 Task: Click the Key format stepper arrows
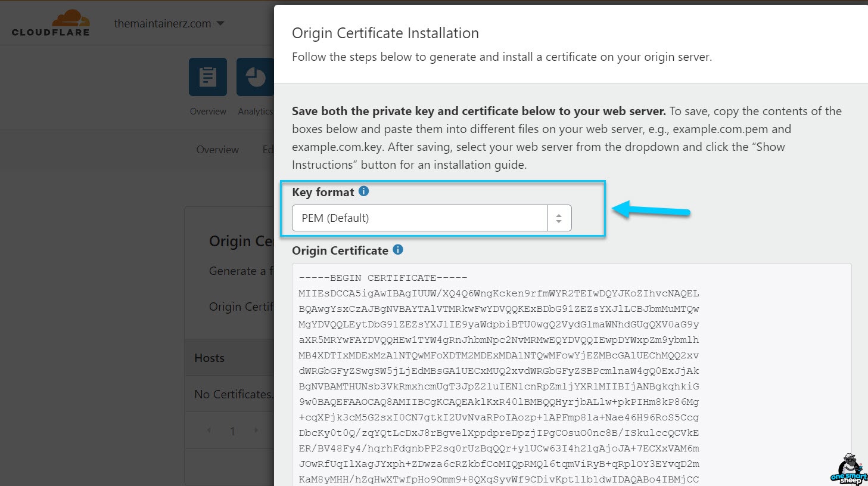click(559, 218)
